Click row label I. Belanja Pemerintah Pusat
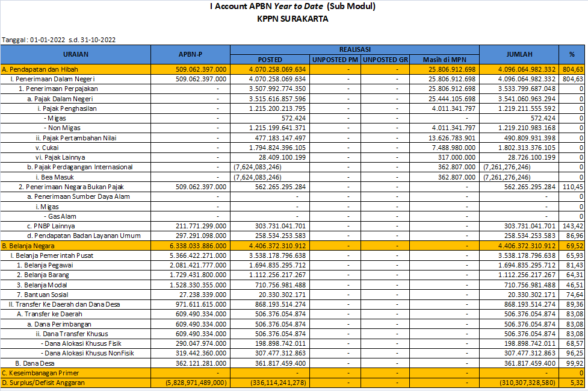Screen dimensions: 588x391 click(x=52, y=256)
